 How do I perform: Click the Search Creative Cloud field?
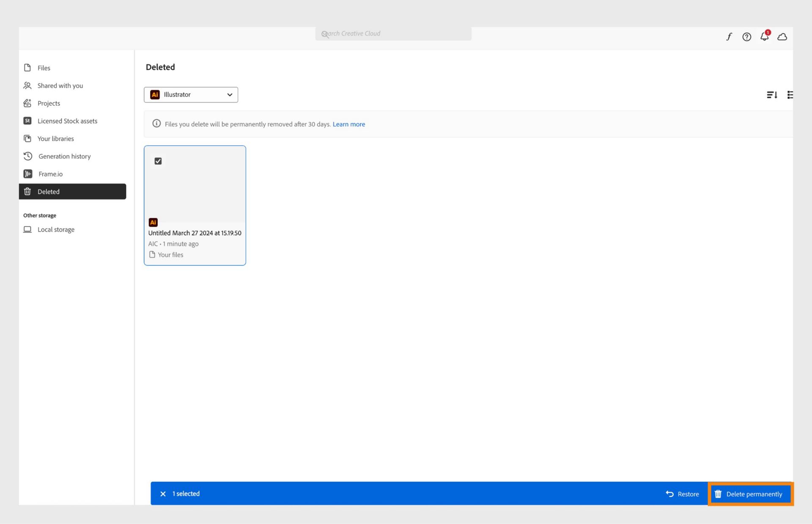393,34
